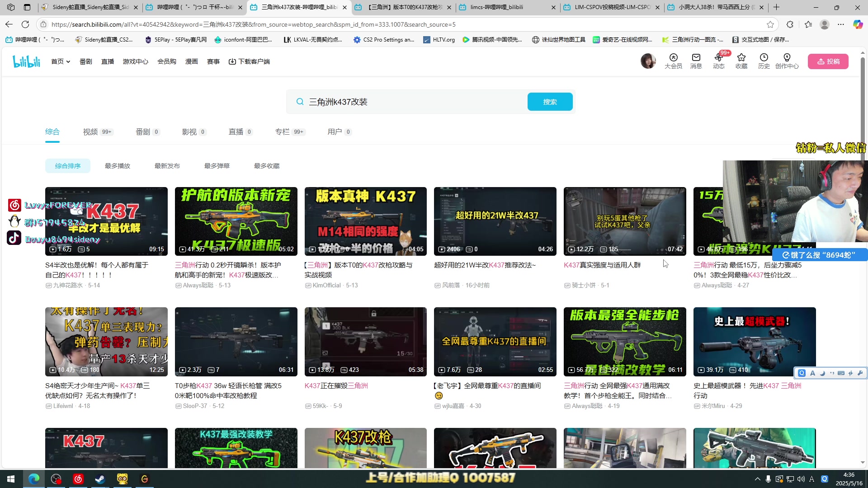Sort results by 最新发布
The image size is (868, 488).
click(x=167, y=166)
